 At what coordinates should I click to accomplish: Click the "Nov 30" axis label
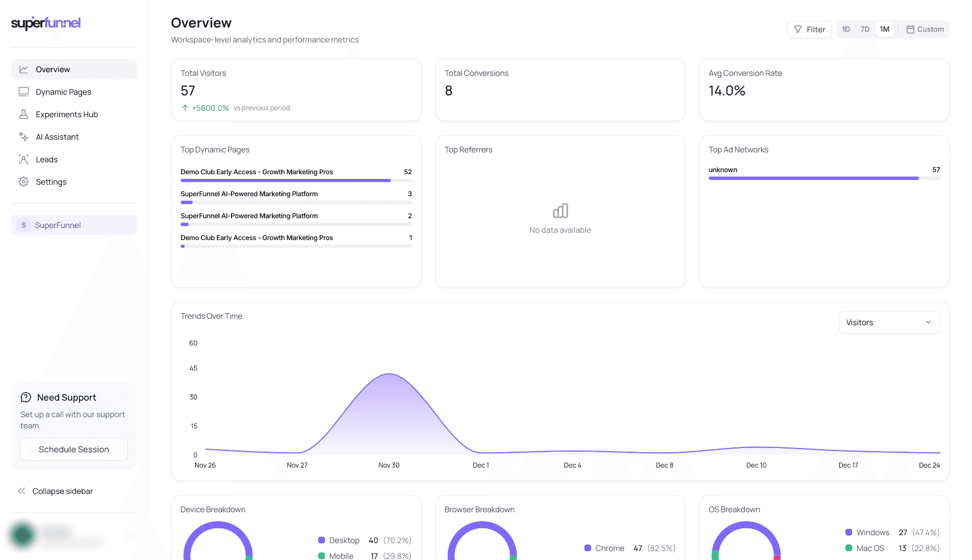click(389, 465)
